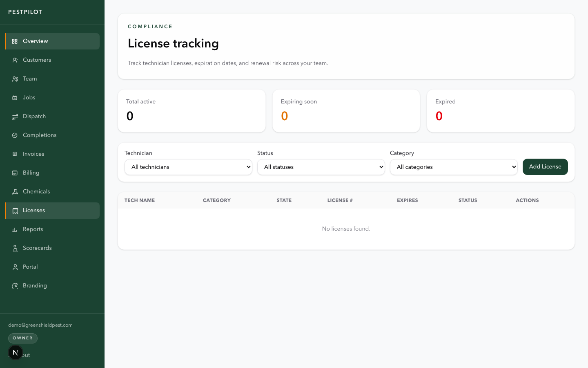Navigate to Jobs
This screenshot has height=368, width=588.
pos(52,98)
